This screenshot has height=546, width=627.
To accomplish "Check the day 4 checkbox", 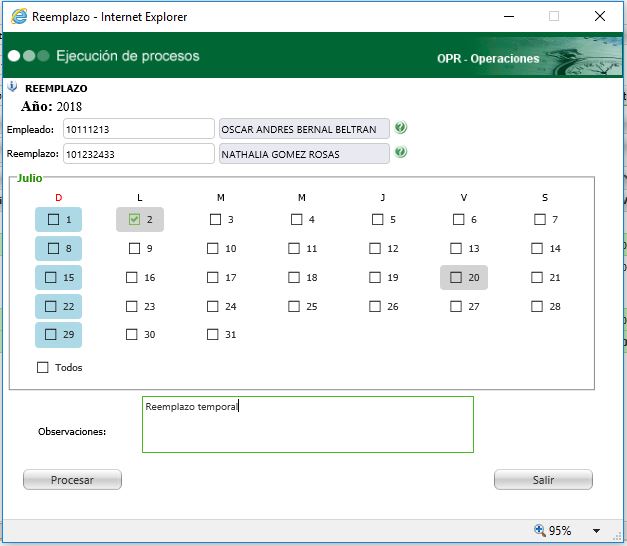I will point(297,219).
